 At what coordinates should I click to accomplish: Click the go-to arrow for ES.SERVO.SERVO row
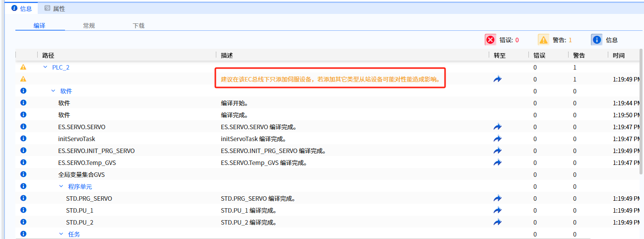click(x=498, y=127)
